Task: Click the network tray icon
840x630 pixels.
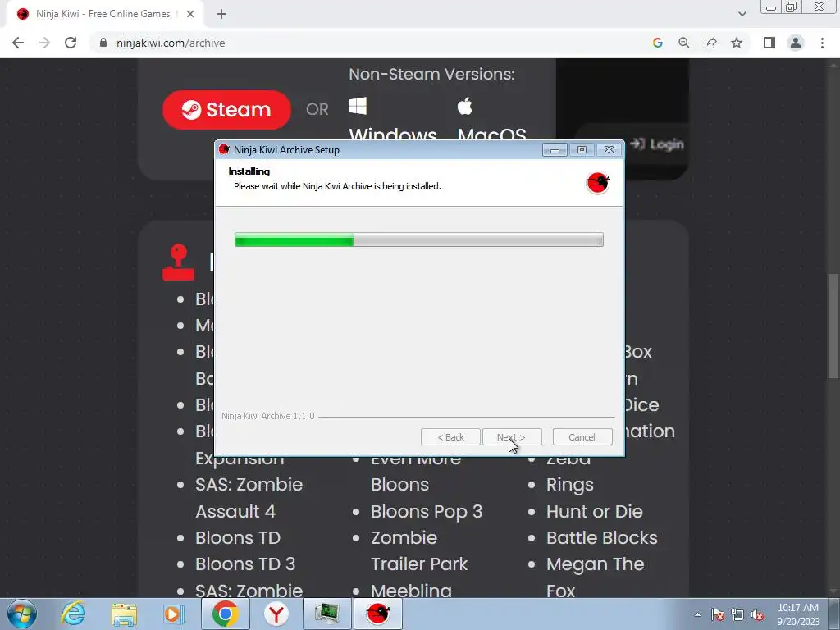Action: point(737,614)
